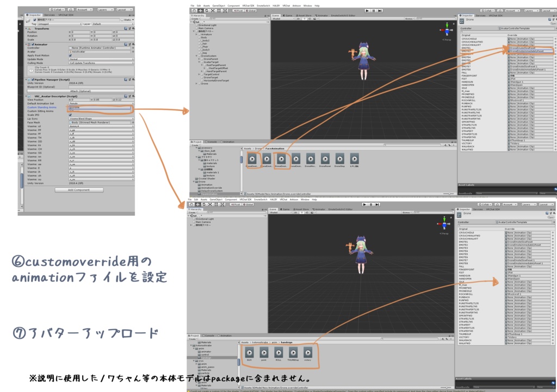The height and width of the screenshot is (392, 557).
Task: Select the Hand tool in the upper Unity window
Action: click(x=194, y=11)
